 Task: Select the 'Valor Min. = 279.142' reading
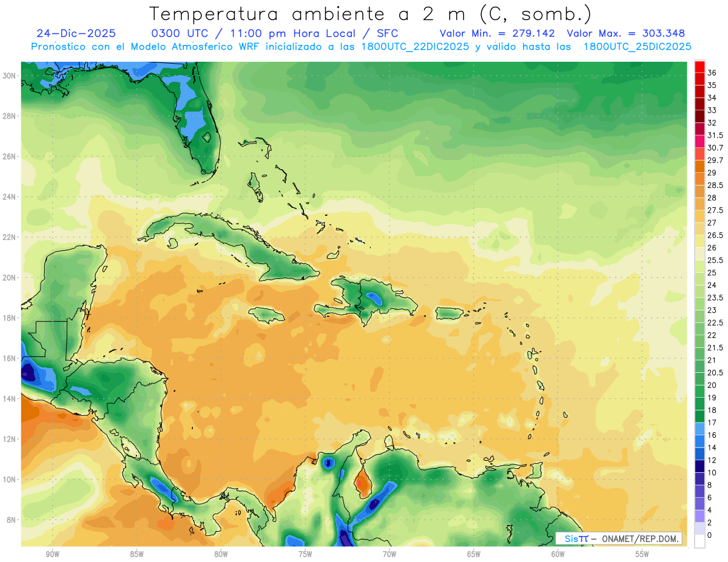[497, 33]
